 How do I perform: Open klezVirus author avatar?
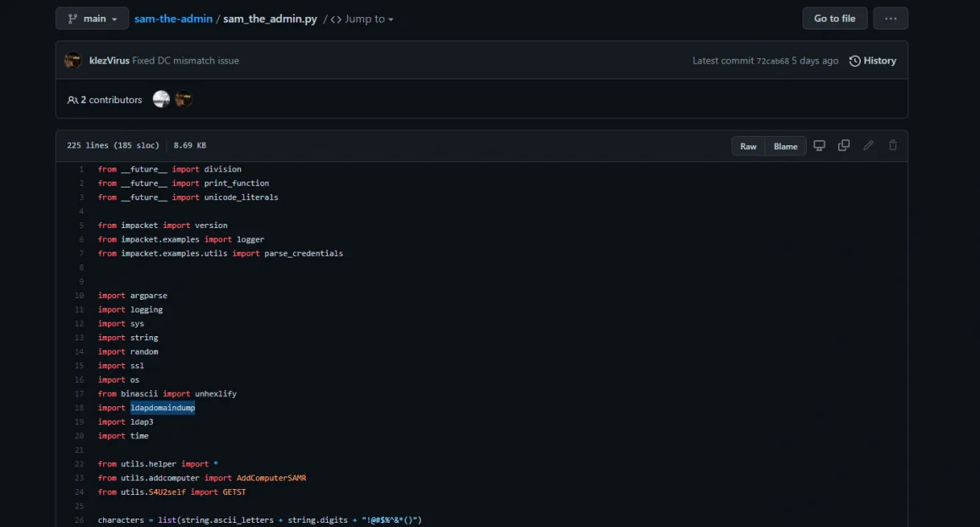coord(73,61)
